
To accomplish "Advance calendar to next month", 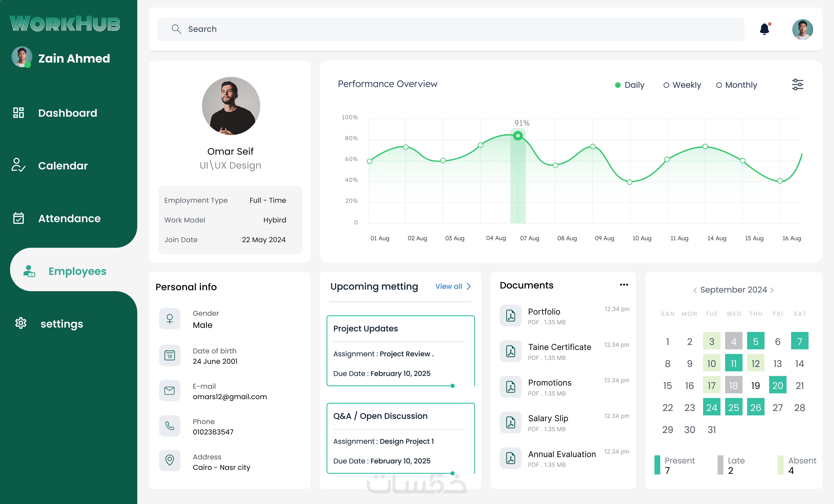I will pos(772,290).
